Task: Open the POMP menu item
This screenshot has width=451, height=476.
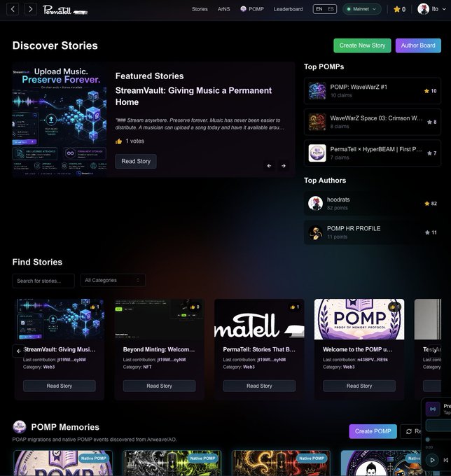Action: 252,9
